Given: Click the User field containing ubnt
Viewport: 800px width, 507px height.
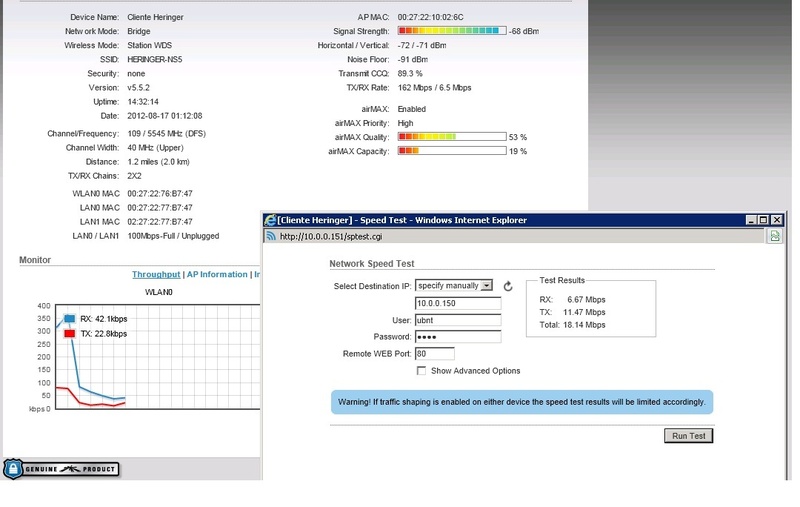Looking at the screenshot, I should pos(458,320).
